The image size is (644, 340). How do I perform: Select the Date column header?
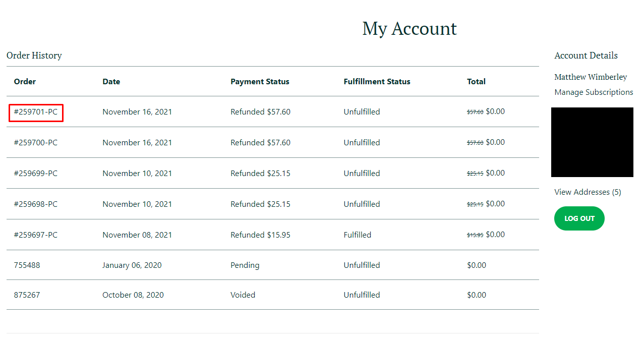[x=111, y=82]
